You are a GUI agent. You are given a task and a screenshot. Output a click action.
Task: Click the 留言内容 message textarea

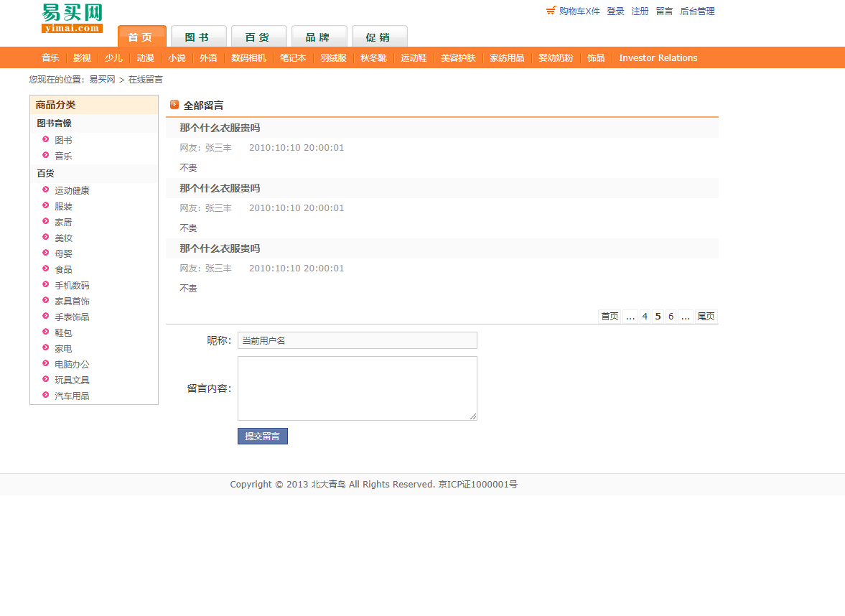point(357,388)
